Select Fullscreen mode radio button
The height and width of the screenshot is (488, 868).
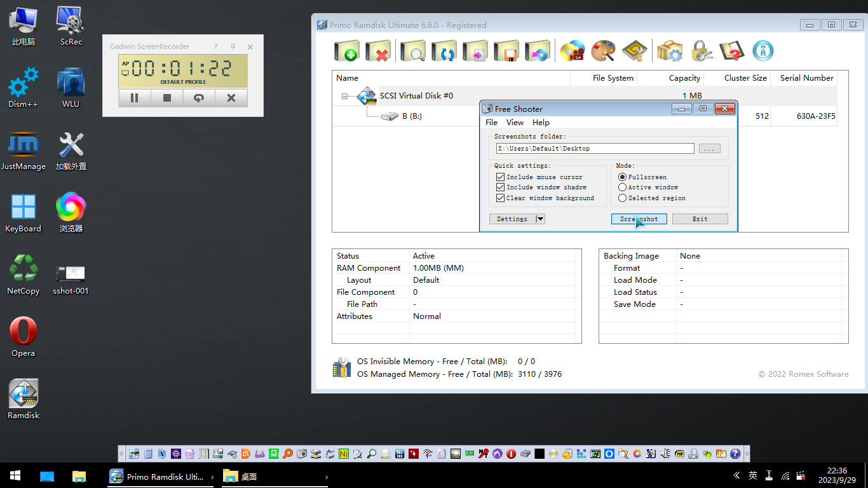622,177
